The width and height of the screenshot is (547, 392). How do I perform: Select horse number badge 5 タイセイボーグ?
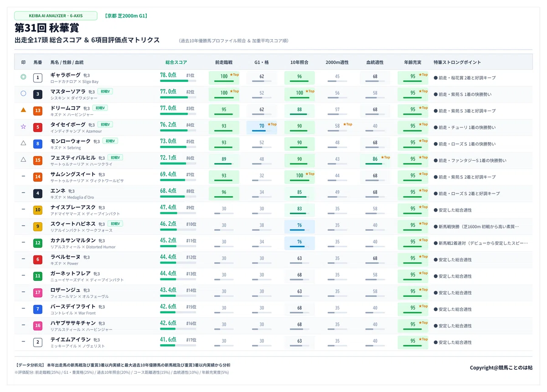coord(38,127)
